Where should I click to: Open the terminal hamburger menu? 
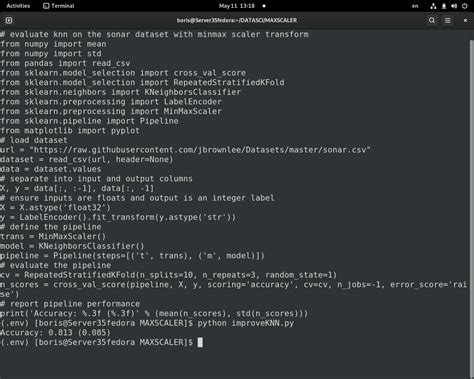click(448, 20)
